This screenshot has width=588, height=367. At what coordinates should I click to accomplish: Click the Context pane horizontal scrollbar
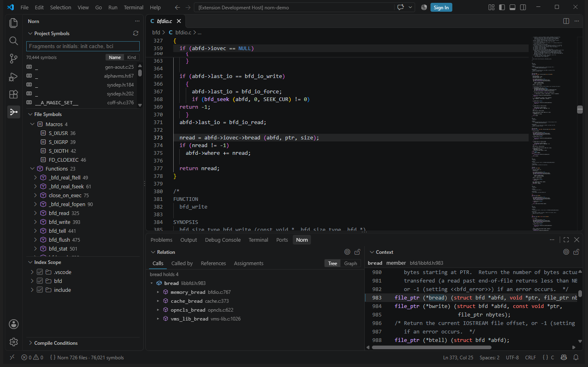431,347
